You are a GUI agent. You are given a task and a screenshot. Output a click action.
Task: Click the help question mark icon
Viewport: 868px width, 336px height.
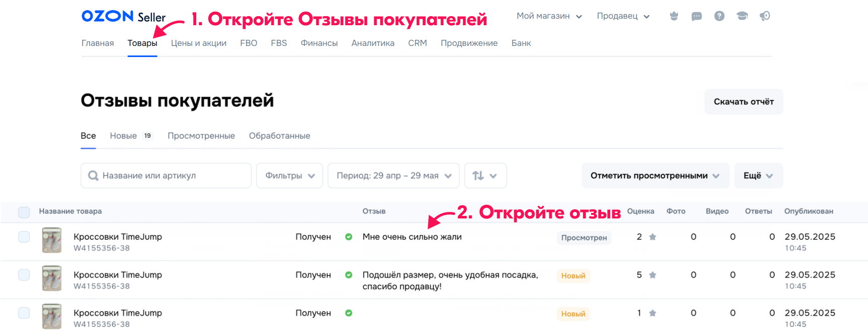click(x=719, y=16)
